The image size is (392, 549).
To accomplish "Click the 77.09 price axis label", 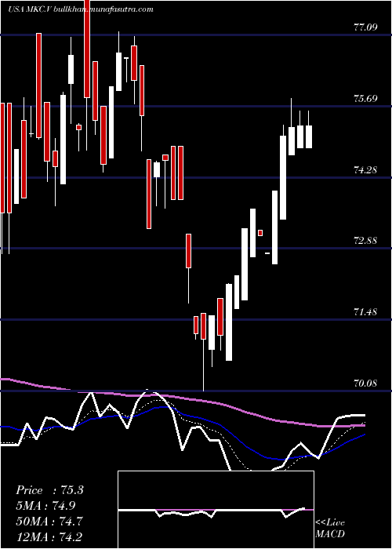I will [365, 27].
